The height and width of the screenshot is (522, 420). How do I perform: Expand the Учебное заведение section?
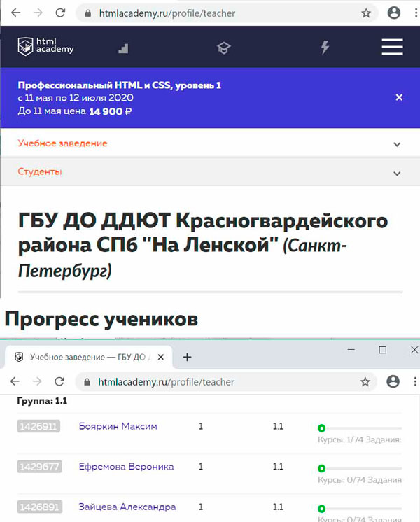[397, 144]
